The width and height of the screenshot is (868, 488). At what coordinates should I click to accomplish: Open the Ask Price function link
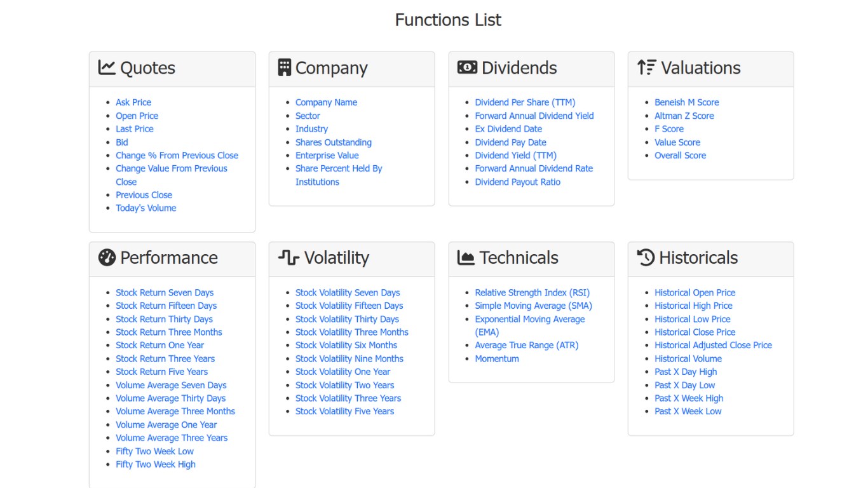[x=133, y=102]
